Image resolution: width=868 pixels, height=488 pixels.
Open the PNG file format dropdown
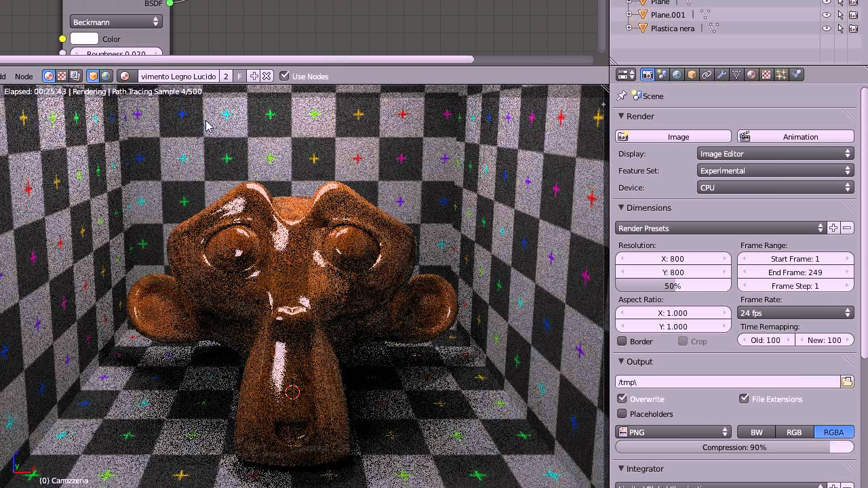[673, 432]
